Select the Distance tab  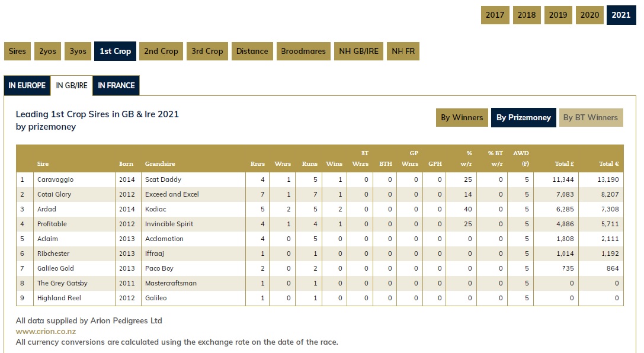click(x=252, y=51)
